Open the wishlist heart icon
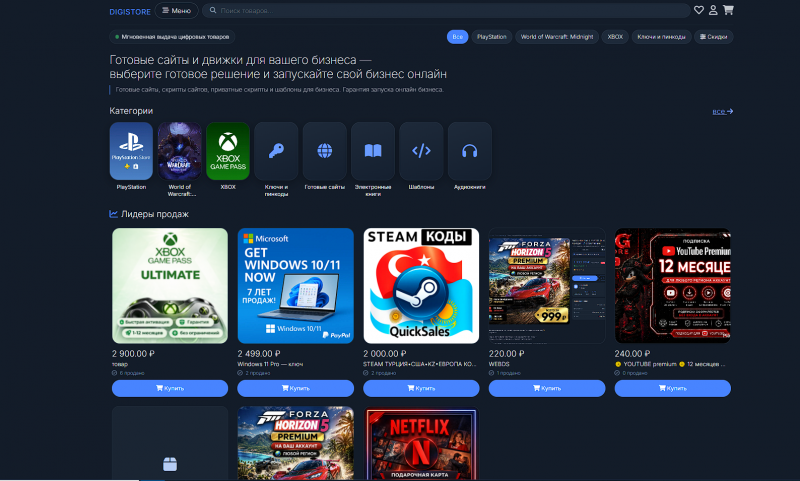This screenshot has height=481, width=800. pos(698,10)
